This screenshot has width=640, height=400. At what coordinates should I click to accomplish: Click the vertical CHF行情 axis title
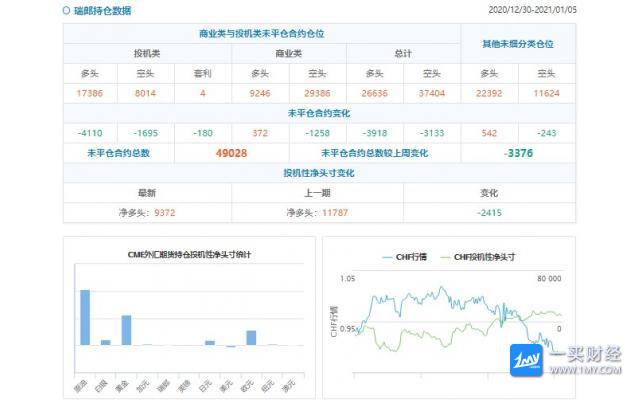pos(334,321)
